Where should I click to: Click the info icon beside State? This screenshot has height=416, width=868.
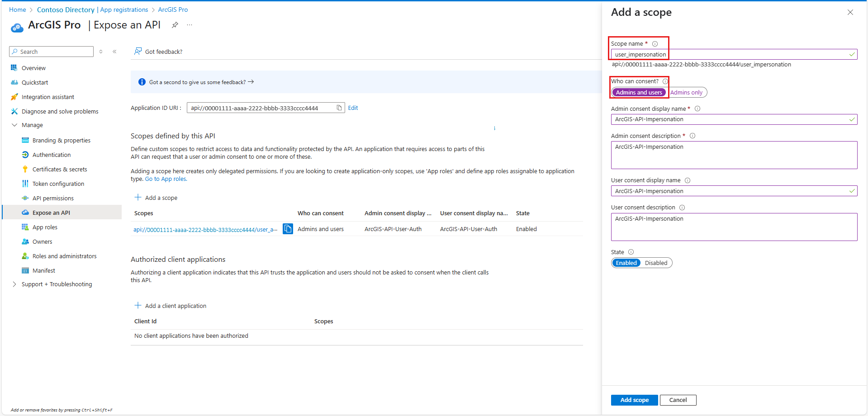pyautogui.click(x=631, y=252)
